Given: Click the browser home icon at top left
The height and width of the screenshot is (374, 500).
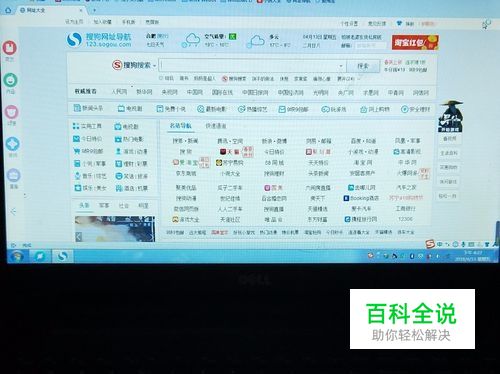Looking at the screenshot, I should point(8,10).
